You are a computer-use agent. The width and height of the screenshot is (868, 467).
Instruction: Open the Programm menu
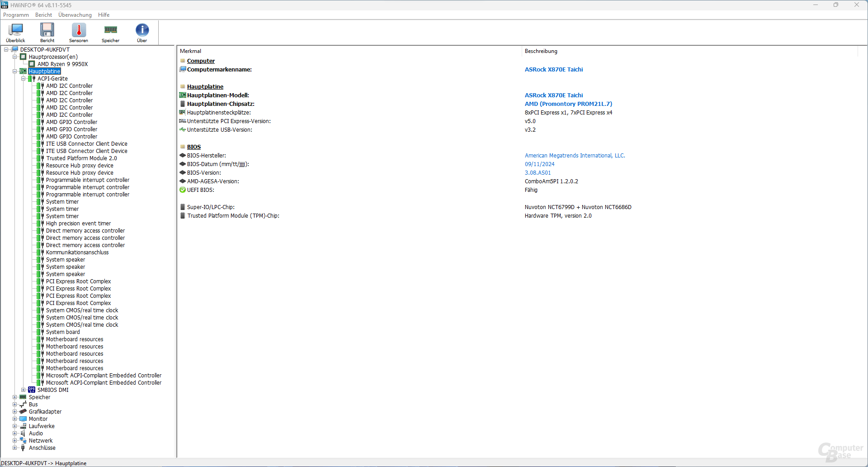[x=16, y=15]
